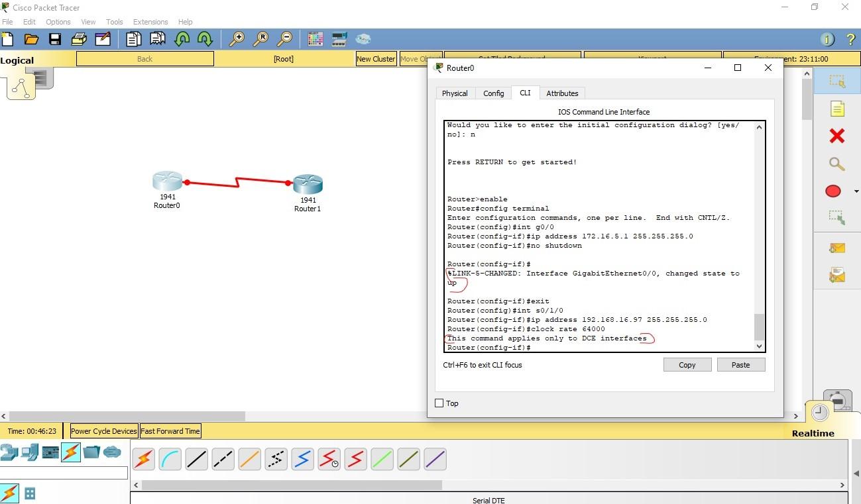
Task: Expand the shape tool dropdown arrow
Action: pyautogui.click(x=856, y=191)
